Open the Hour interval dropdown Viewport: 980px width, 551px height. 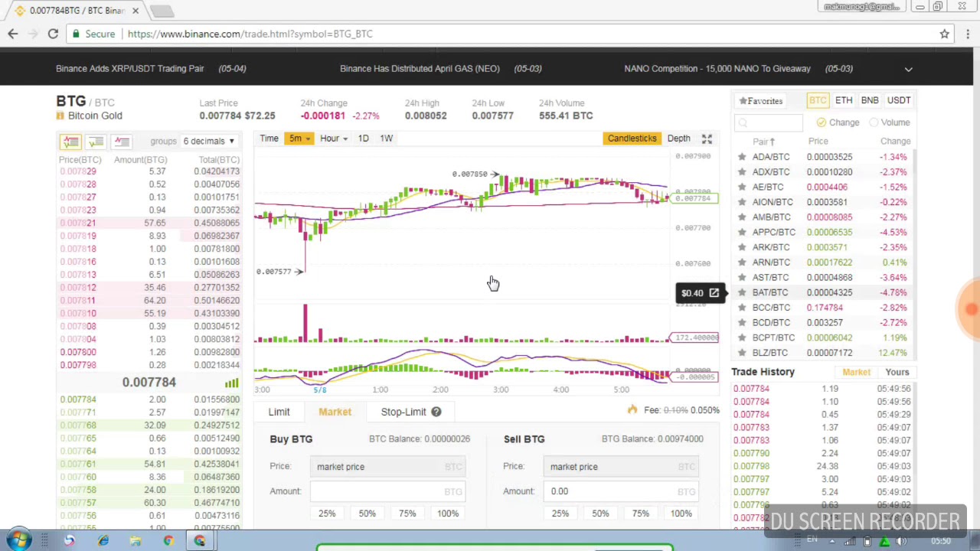(x=334, y=139)
